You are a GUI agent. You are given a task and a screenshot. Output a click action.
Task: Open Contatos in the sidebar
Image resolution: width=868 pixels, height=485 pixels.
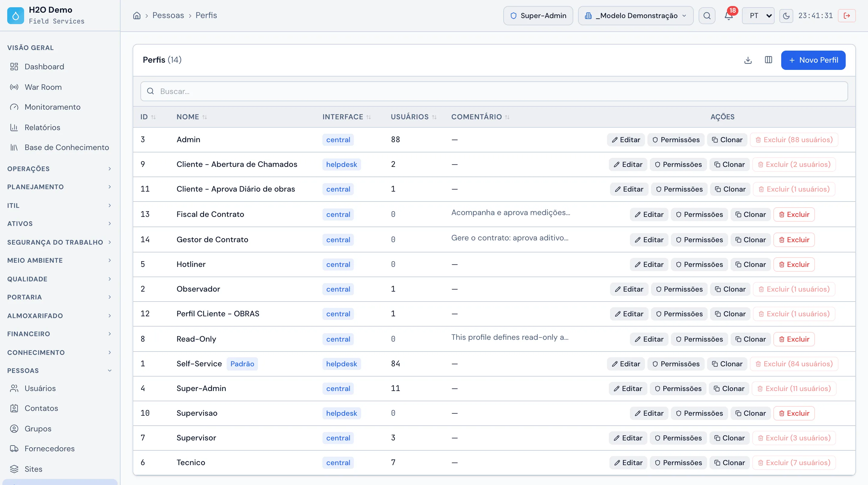(x=60, y=408)
